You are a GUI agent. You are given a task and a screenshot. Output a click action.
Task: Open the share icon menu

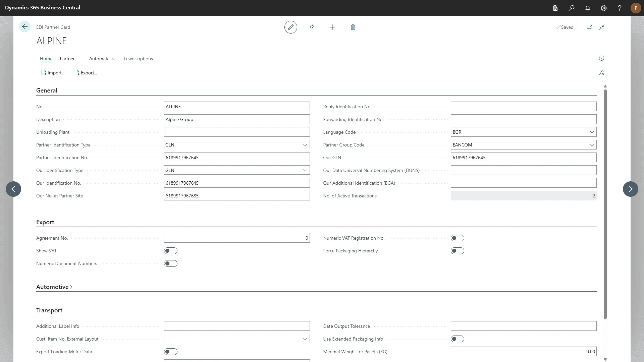point(311,27)
